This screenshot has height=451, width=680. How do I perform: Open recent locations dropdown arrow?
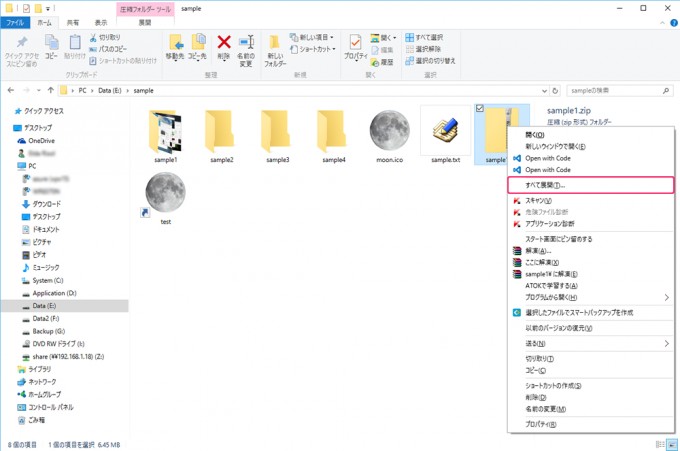[39, 90]
